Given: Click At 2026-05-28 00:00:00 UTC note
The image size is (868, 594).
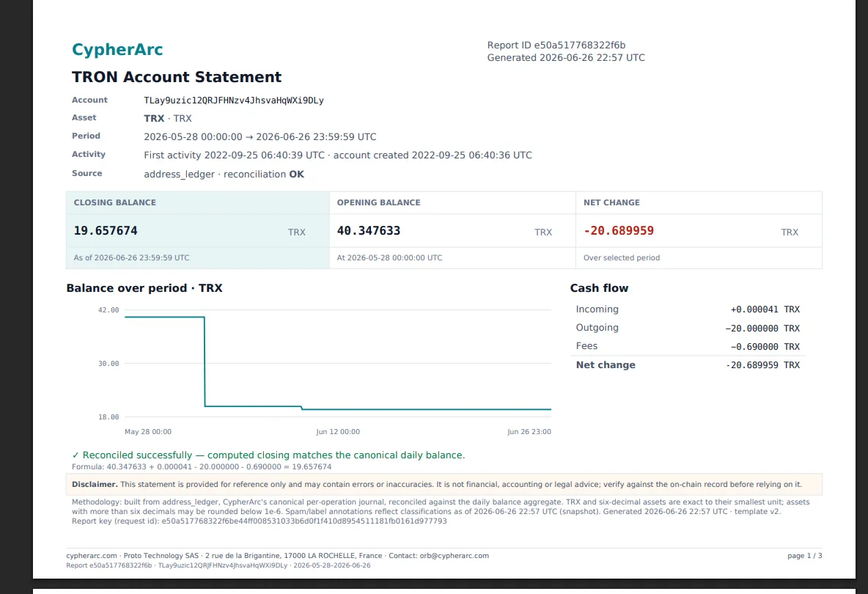Looking at the screenshot, I should pyautogui.click(x=390, y=258).
